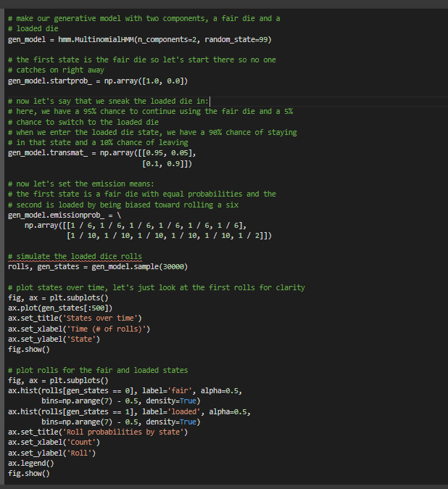The height and width of the screenshot is (489, 448).
Task: Click the ax.set_xlabel('Time (# of rolls)') line
Action: pyautogui.click(x=79, y=329)
